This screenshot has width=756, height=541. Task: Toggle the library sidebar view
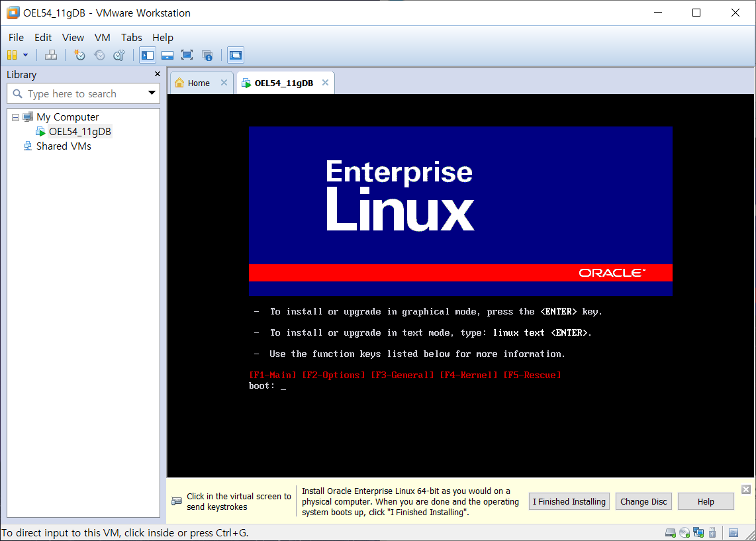tap(148, 56)
